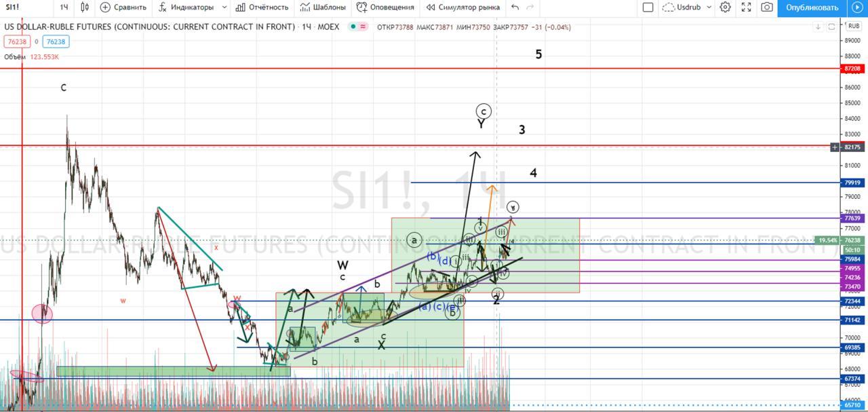
Task: Open the Usdrub layout dropdown
Action: (x=687, y=7)
